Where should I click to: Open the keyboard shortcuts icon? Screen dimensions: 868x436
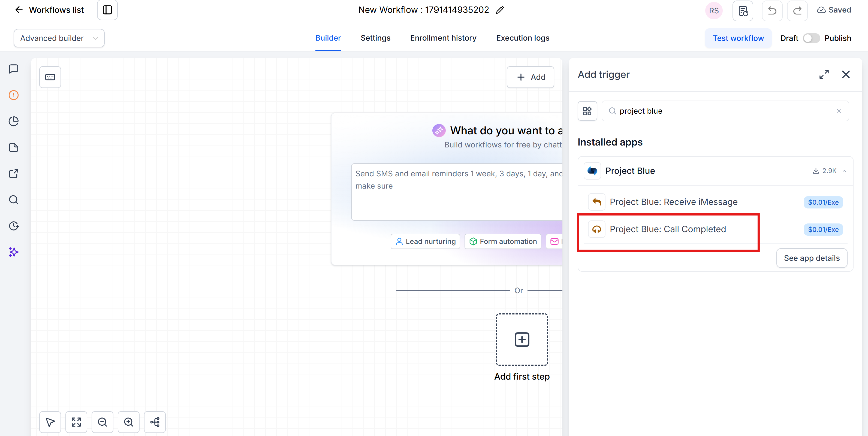pyautogui.click(x=50, y=77)
